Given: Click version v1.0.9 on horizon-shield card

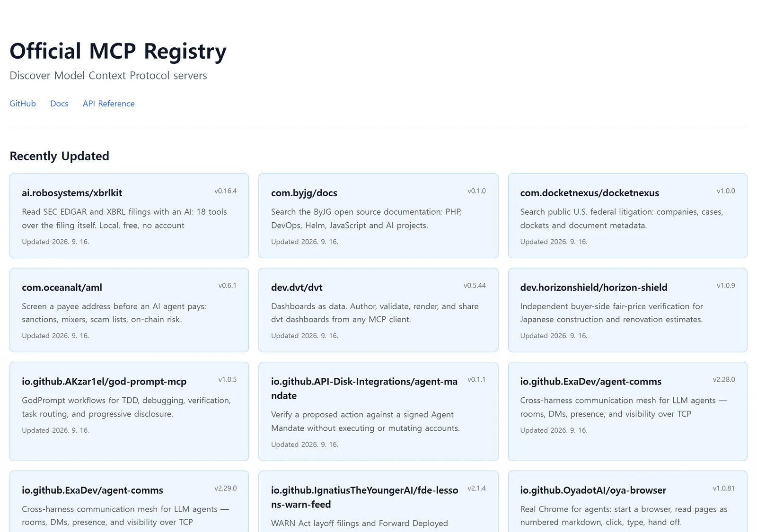Looking at the screenshot, I should [726, 286].
